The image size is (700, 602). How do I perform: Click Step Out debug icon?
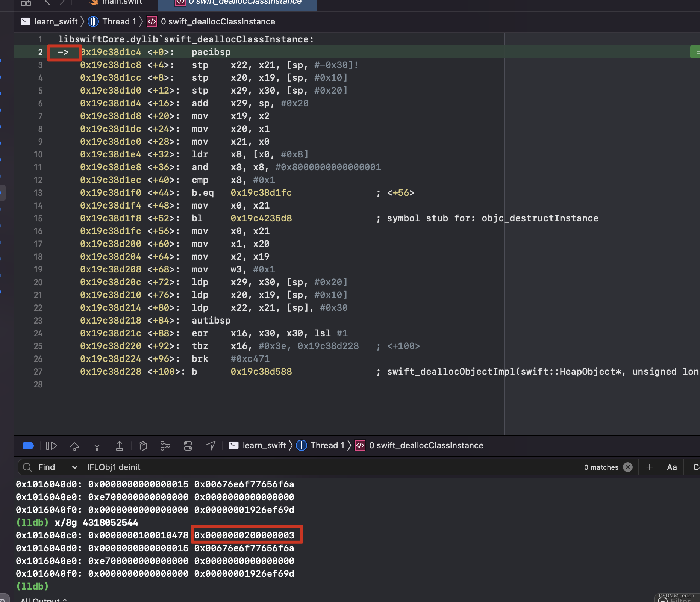120,446
